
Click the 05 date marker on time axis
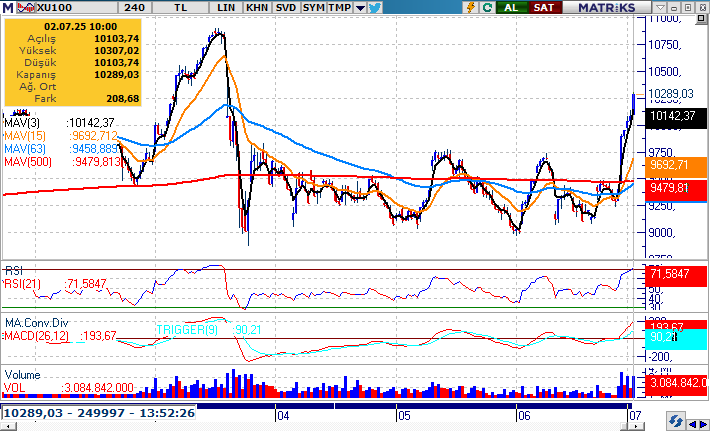tap(404, 416)
